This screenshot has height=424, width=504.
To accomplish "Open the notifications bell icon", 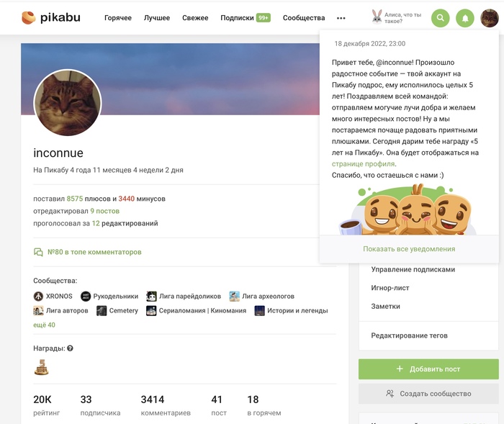I will (465, 18).
